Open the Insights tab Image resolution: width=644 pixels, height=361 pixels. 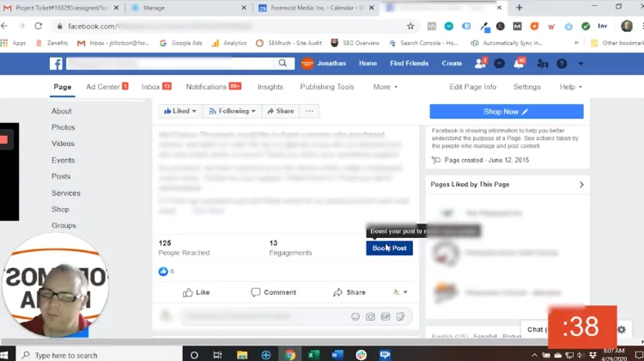click(x=270, y=87)
